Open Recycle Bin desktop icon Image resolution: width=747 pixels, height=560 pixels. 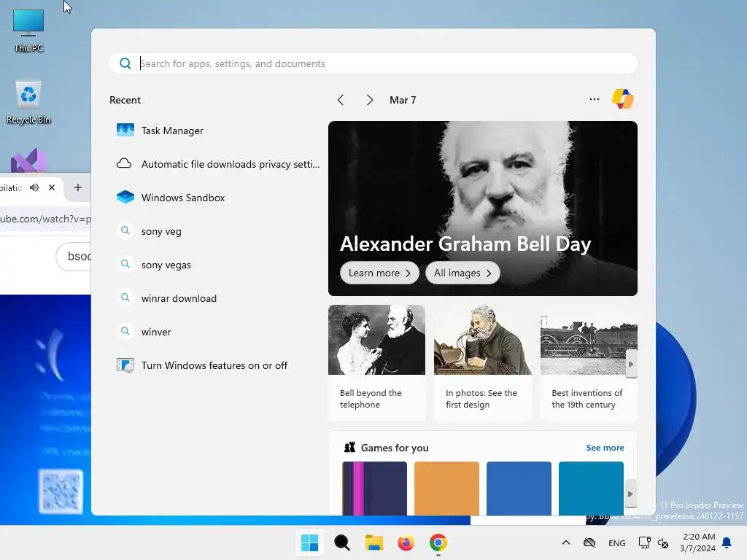pyautogui.click(x=28, y=102)
